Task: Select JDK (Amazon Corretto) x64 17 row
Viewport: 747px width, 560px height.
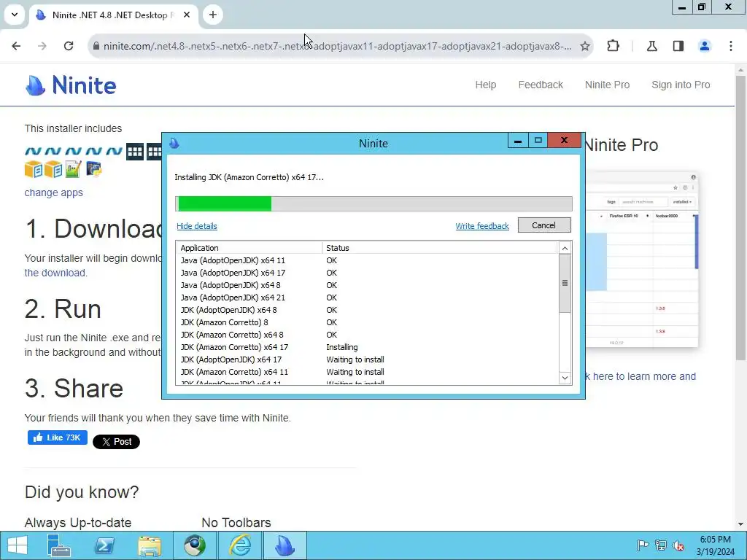Action: click(367, 347)
